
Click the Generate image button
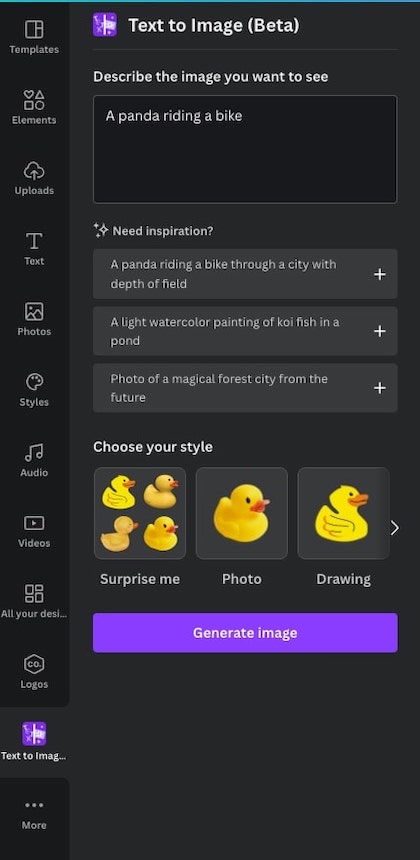[245, 633]
